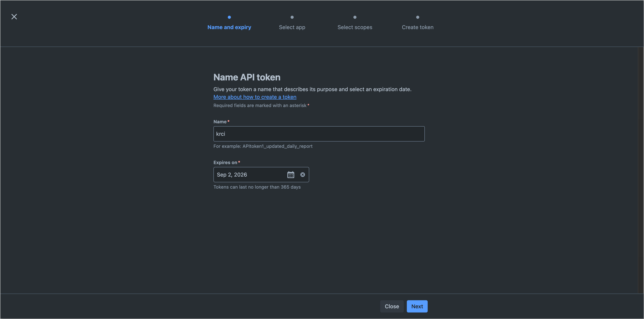Click the Create token step dot
Viewport: 644px width, 319px height.
click(x=417, y=17)
